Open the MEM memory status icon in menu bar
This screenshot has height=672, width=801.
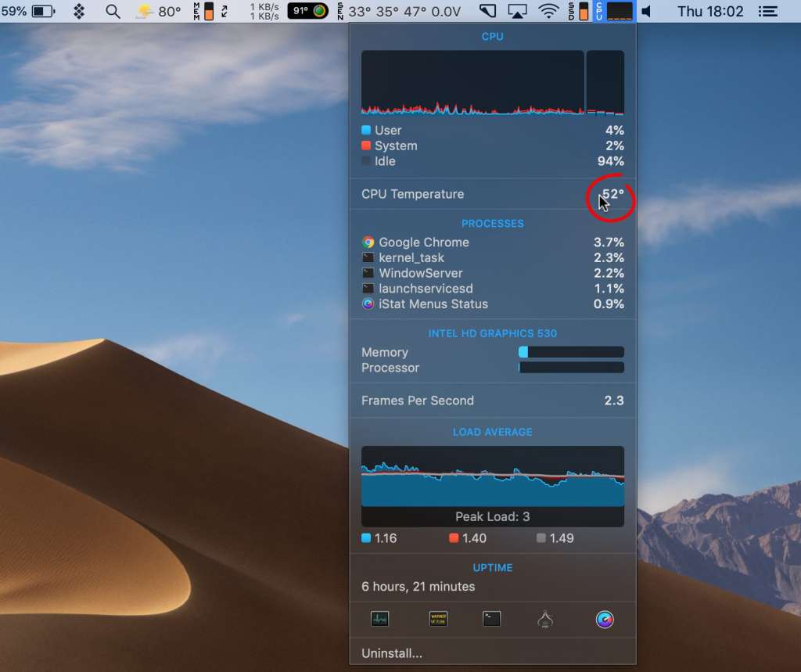pos(203,11)
